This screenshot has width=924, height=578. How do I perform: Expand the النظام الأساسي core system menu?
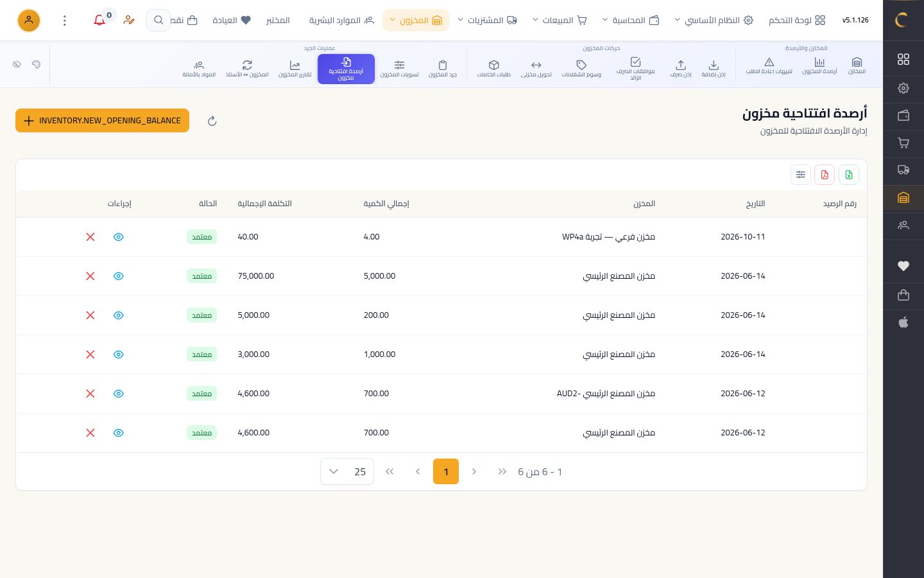point(713,21)
